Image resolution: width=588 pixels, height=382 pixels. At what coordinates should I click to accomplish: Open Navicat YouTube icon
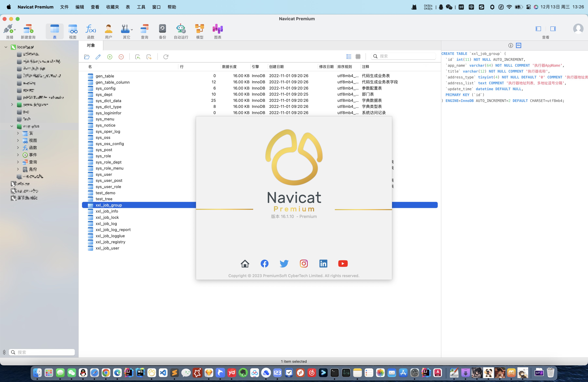coord(343,264)
